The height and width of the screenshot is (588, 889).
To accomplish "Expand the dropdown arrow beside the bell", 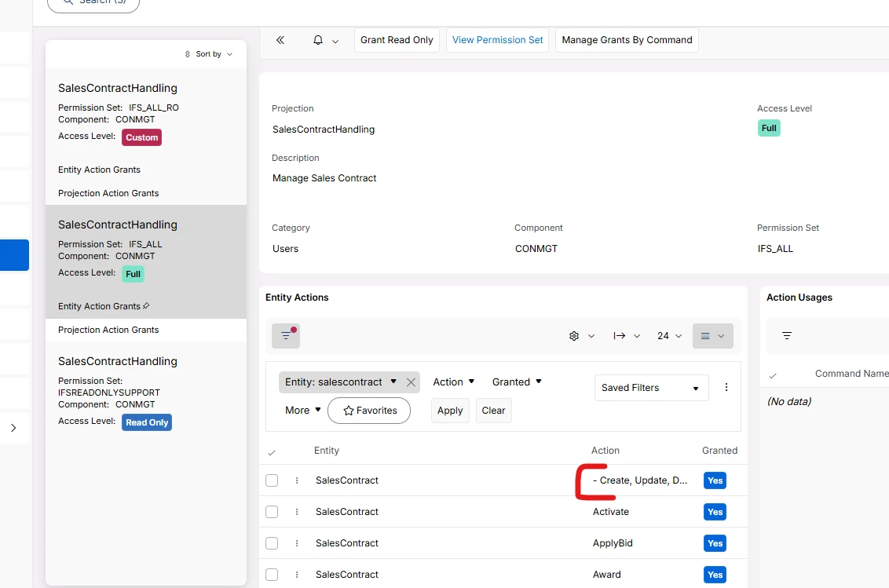I will [335, 41].
